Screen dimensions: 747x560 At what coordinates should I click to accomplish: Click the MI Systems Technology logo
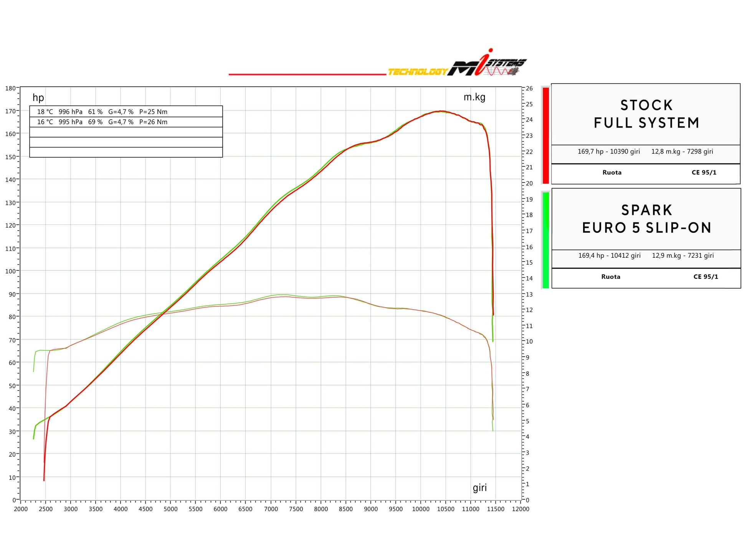tap(457, 63)
